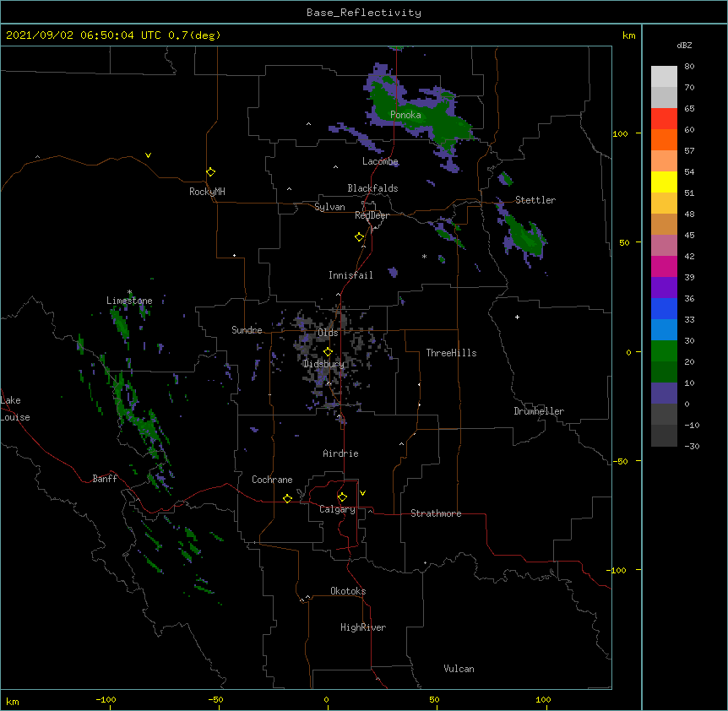
Task: Pick the red 65-60 dBZ legend swatch
Action: coord(664,119)
